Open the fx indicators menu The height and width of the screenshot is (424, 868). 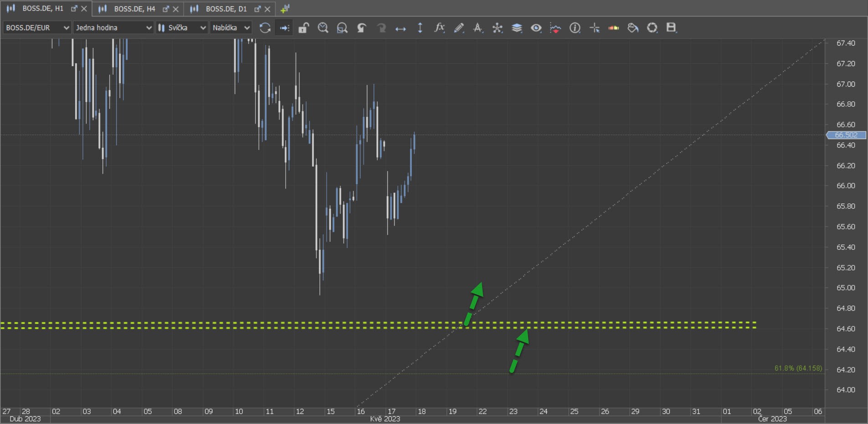point(439,28)
